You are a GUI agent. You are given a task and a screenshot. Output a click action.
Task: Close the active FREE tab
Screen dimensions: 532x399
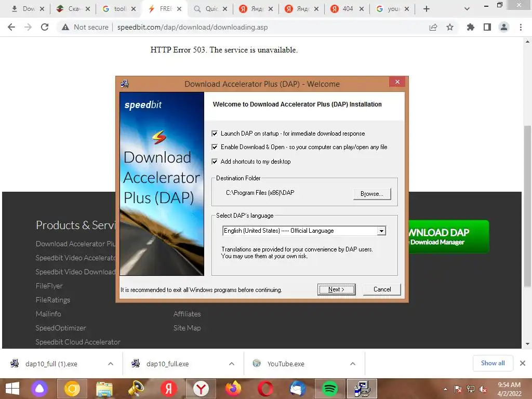179,9
